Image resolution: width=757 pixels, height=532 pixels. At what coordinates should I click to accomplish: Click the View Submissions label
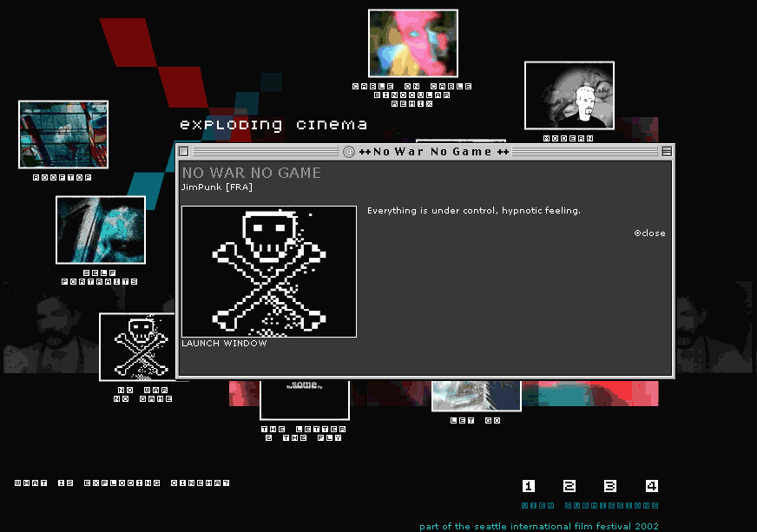589,505
